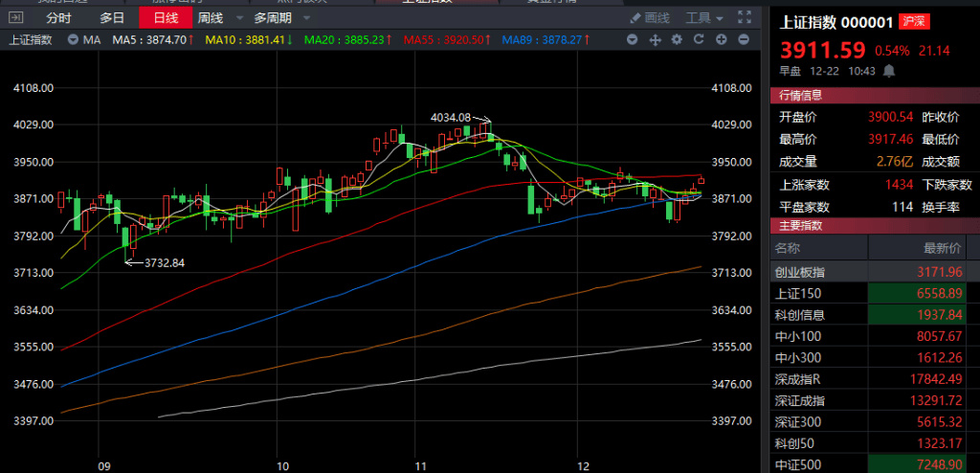This screenshot has width=980, height=473.
Task: Select the 日线 daily chart tab
Action: pos(165,17)
